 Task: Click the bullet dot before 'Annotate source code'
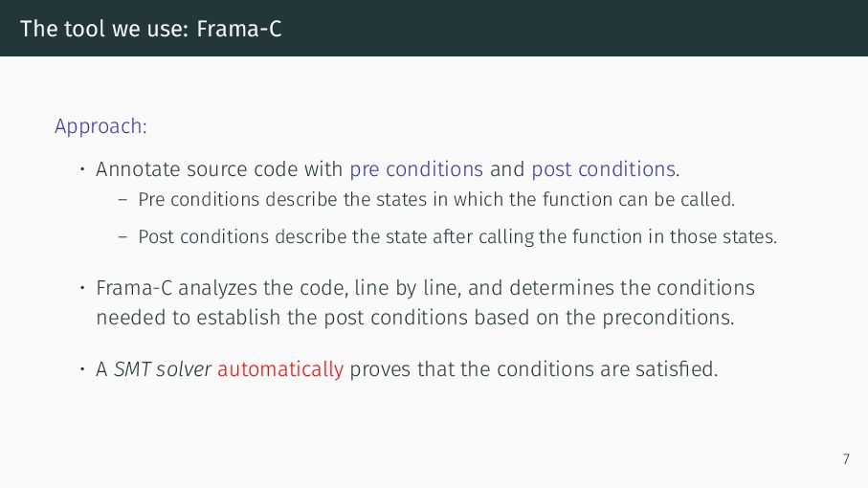(x=82, y=169)
